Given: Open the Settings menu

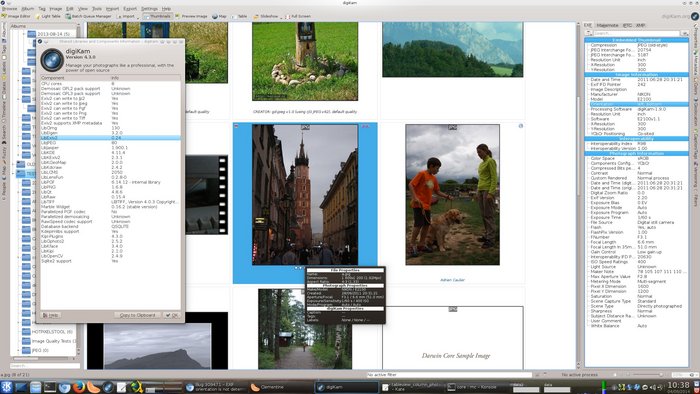Looking at the screenshot, I should click(150, 8).
